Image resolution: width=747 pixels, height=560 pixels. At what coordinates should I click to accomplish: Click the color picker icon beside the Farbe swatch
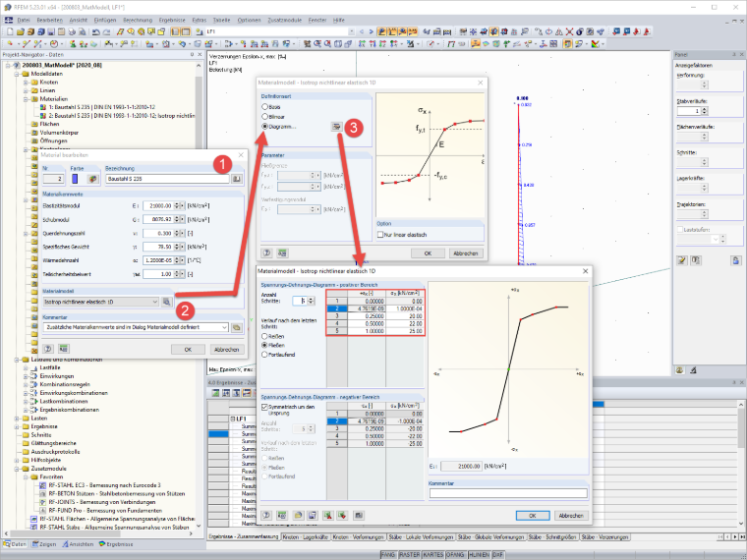pyautogui.click(x=92, y=179)
